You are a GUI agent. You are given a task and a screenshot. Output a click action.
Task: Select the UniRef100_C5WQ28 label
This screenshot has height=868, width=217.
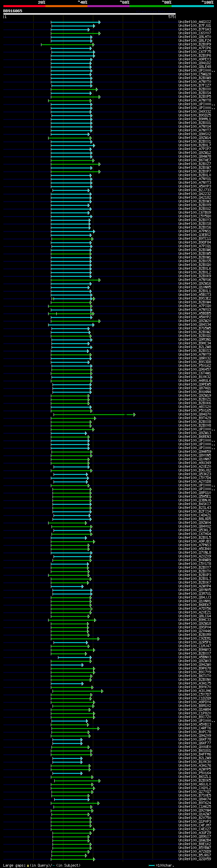tap(195, 74)
